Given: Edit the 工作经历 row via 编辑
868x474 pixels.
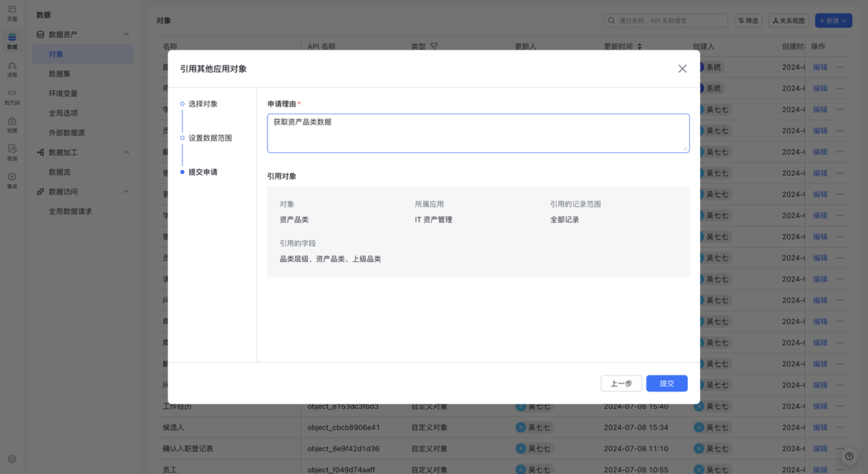Looking at the screenshot, I should pos(820,406).
